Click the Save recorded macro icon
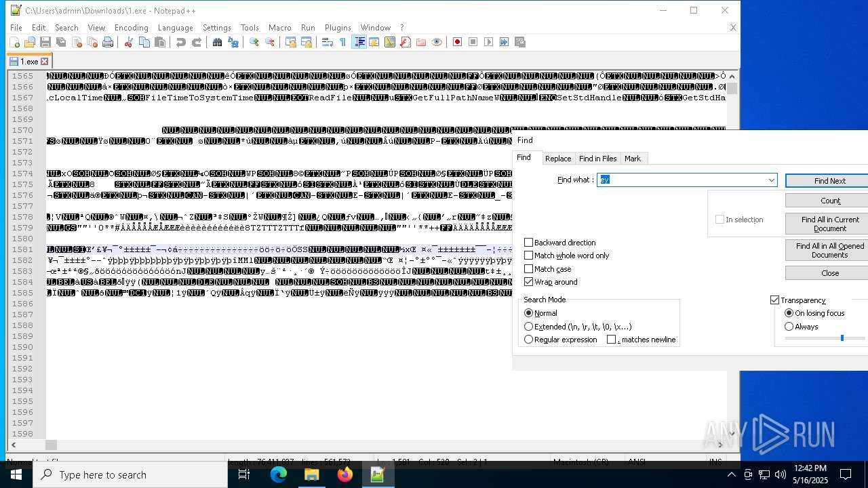Screen dimensions: 868x488 pyautogui.click(x=520, y=42)
